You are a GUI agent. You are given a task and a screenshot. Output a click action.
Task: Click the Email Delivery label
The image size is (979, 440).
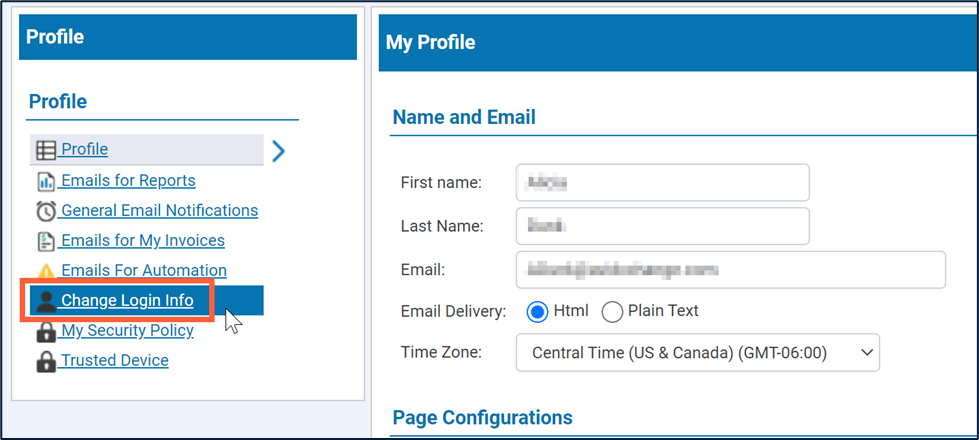453,311
